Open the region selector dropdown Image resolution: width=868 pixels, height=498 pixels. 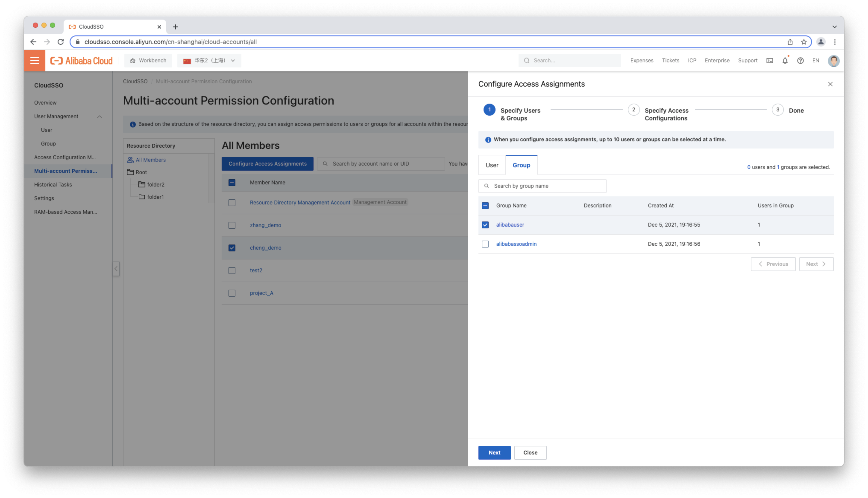coord(209,61)
